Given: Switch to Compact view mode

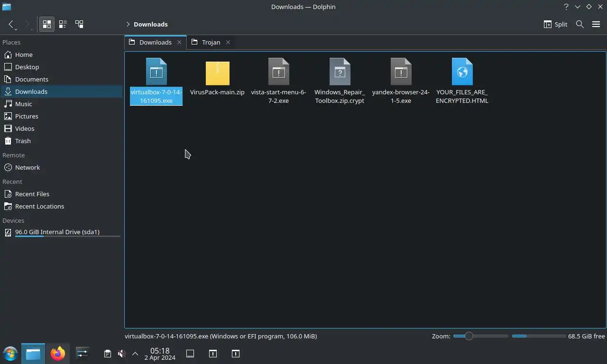Looking at the screenshot, I should click(x=63, y=24).
